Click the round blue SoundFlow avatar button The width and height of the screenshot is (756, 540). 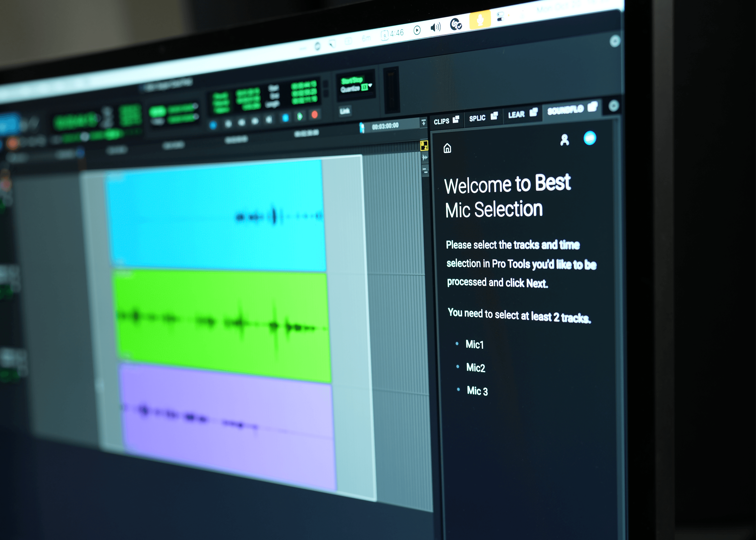pyautogui.click(x=590, y=138)
